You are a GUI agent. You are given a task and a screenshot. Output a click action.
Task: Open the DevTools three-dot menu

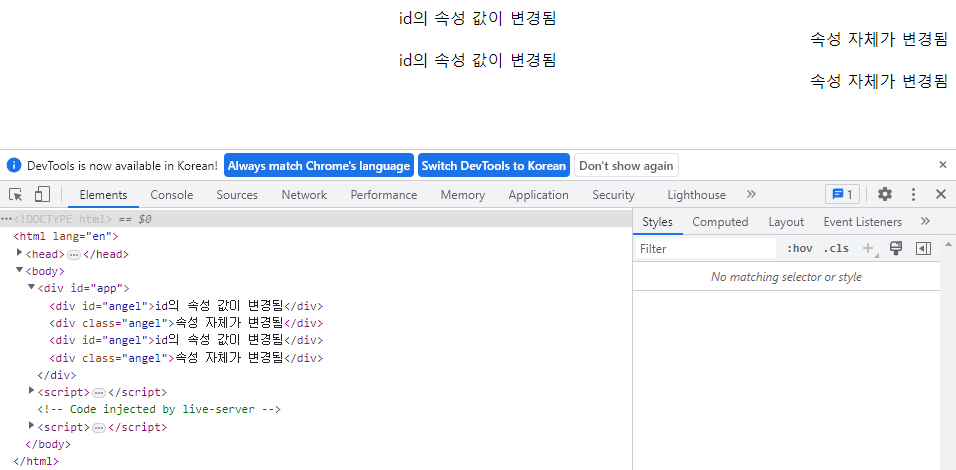click(x=913, y=194)
